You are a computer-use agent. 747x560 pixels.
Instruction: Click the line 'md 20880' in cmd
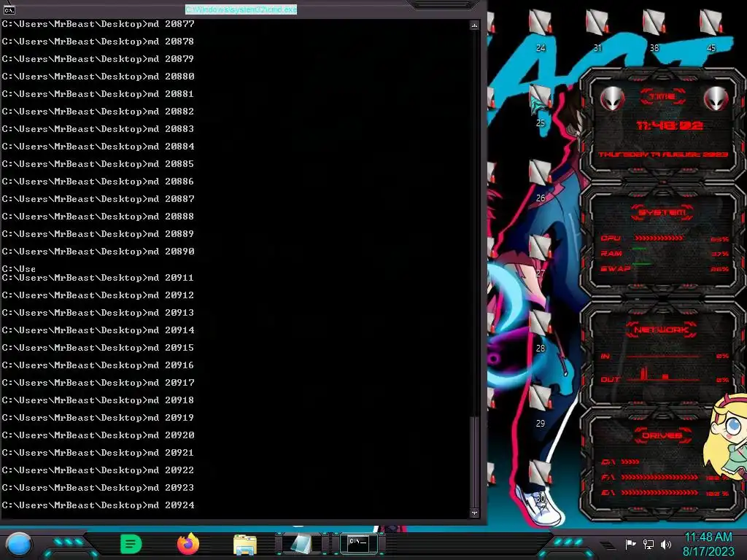point(98,76)
